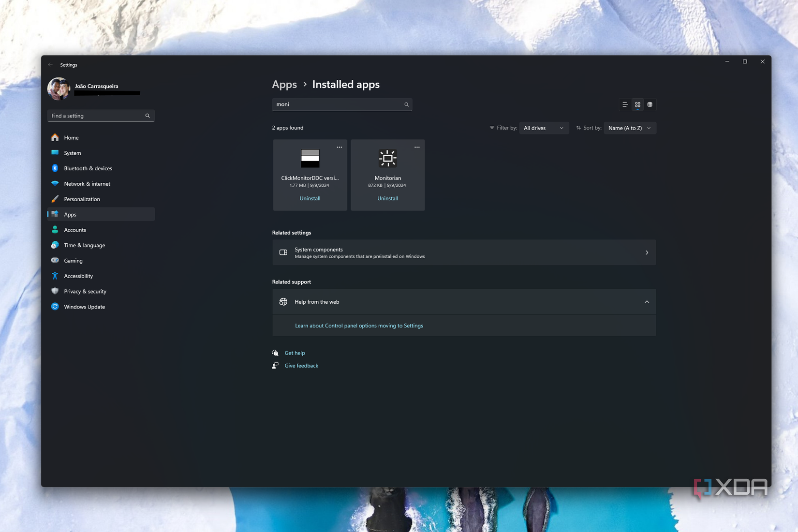Select the Gaming controller icon

[x=55, y=260]
